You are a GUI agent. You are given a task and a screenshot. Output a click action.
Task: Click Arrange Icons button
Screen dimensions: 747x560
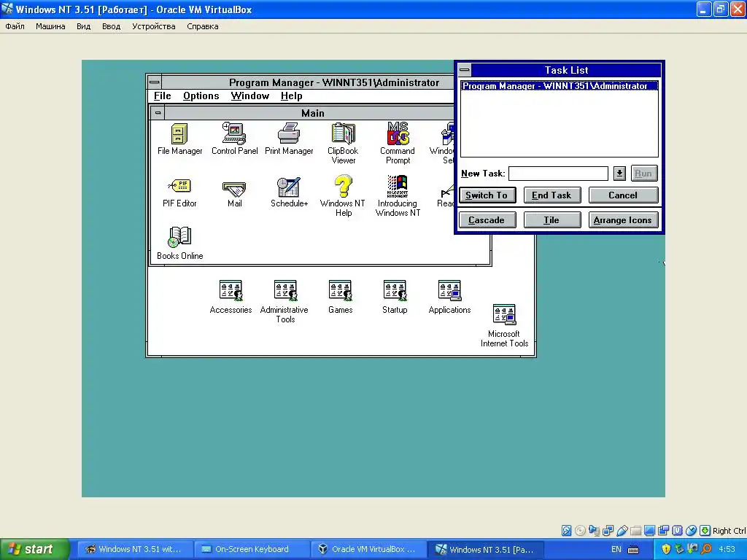[623, 220]
